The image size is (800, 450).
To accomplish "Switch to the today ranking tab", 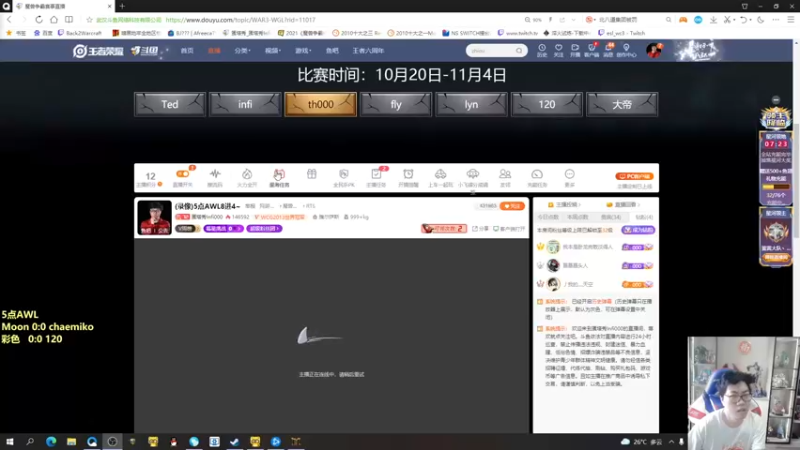I will [x=548, y=217].
